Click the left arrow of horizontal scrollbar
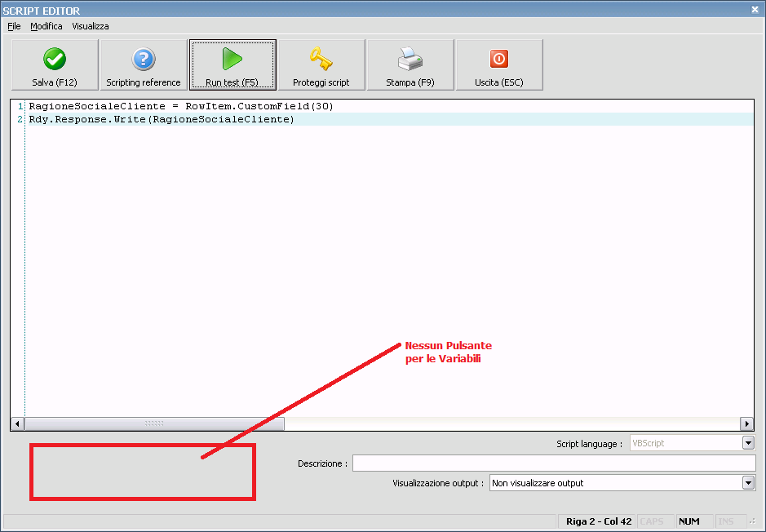This screenshot has height=532, width=766. coord(18,423)
